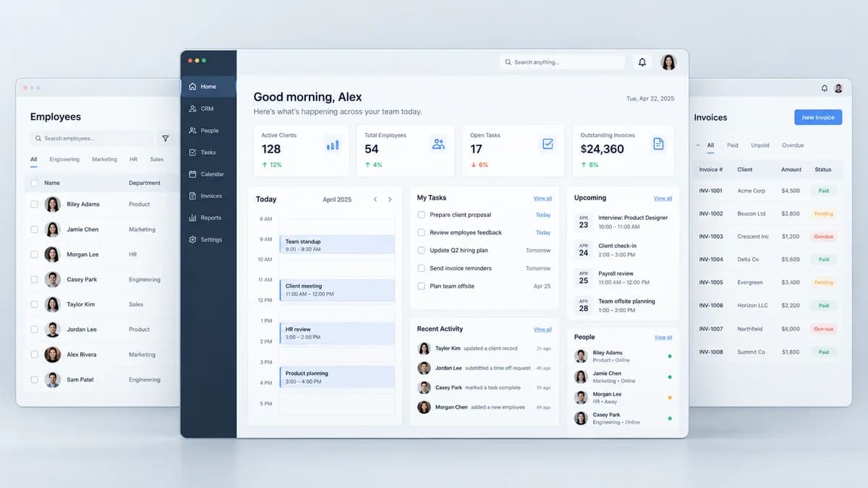Tick the checkbox for Casey Park employee row
This screenshot has width=868, height=488.
[x=34, y=279]
